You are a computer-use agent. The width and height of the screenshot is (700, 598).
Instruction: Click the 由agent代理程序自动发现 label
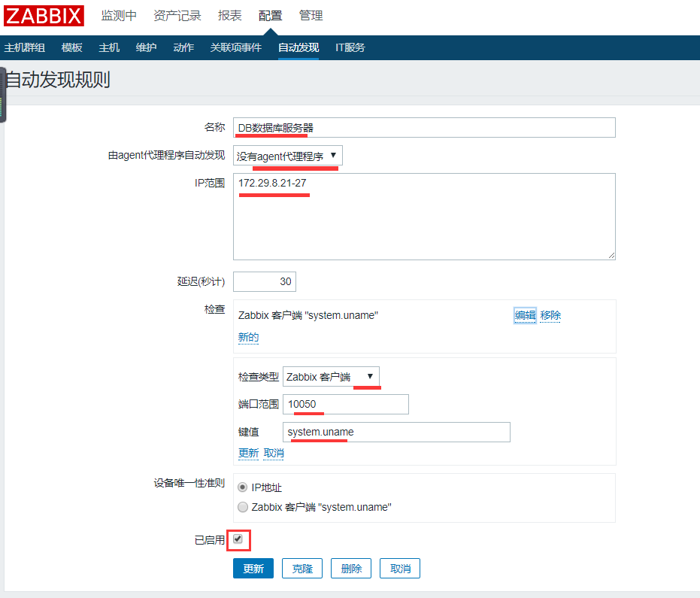(166, 155)
